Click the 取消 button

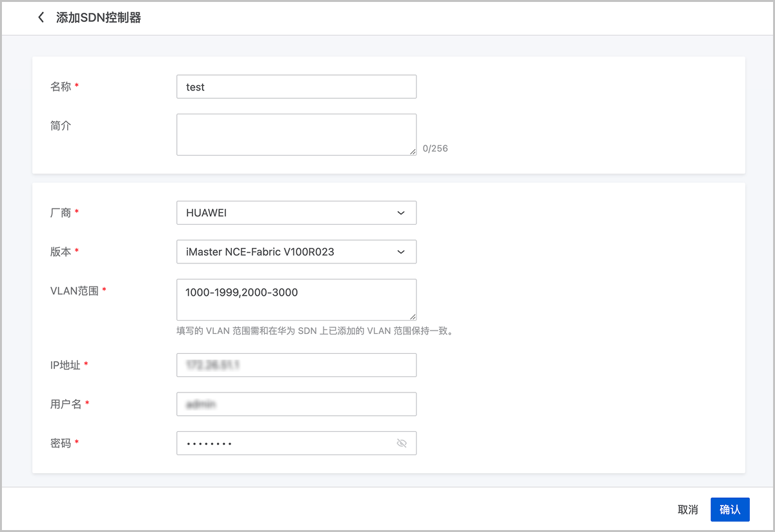pyautogui.click(x=688, y=509)
